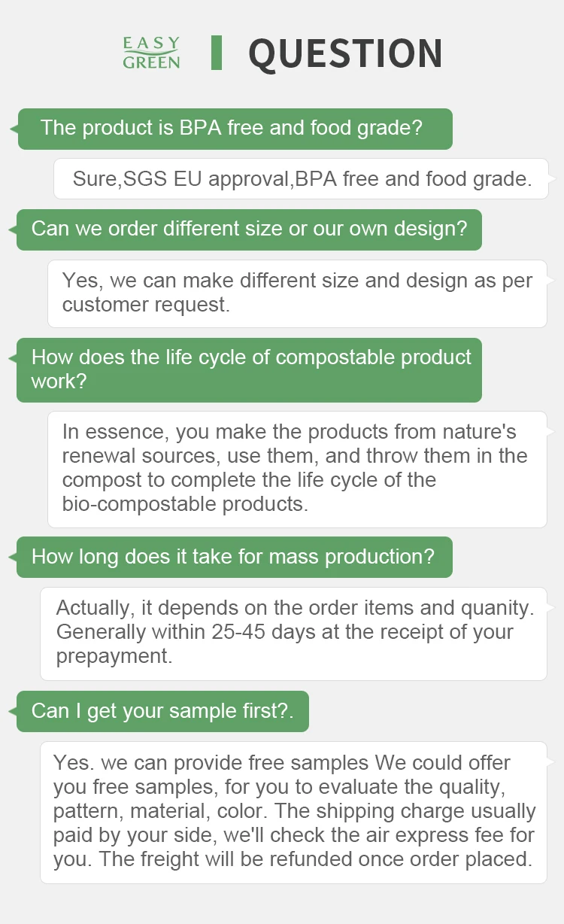Select the compostable product life cycle question
The height and width of the screenshot is (924, 564).
[249, 369]
